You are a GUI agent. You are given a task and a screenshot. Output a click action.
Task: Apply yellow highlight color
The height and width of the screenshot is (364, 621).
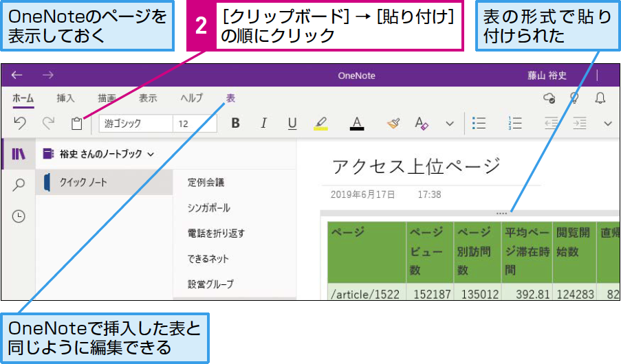[320, 124]
